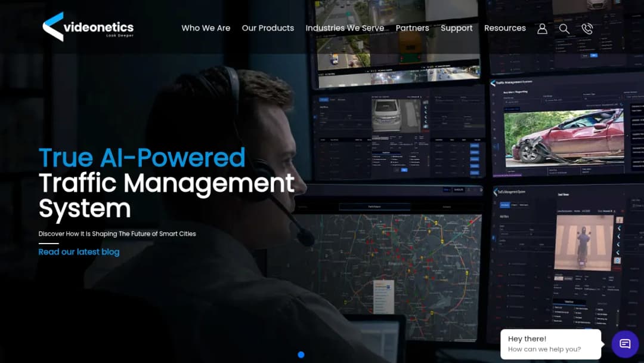644x363 pixels.
Task: Follow the Read our latest blog link
Action: (79, 252)
